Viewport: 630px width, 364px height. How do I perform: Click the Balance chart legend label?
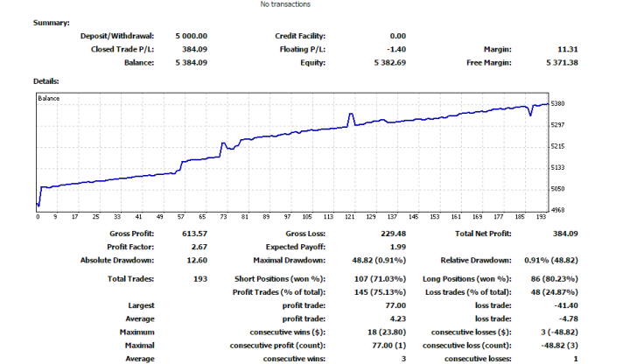(x=49, y=98)
